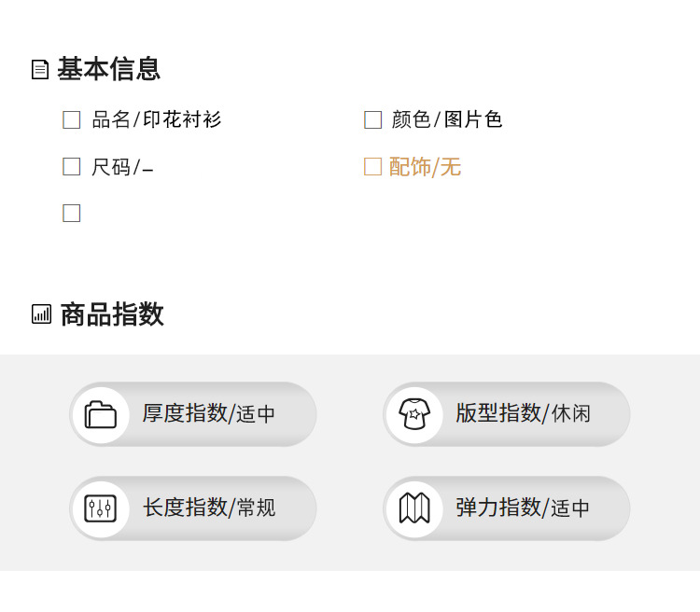Tick the empty checkbox below 尺码
Viewport: 700px width, 612px height.
[x=72, y=214]
